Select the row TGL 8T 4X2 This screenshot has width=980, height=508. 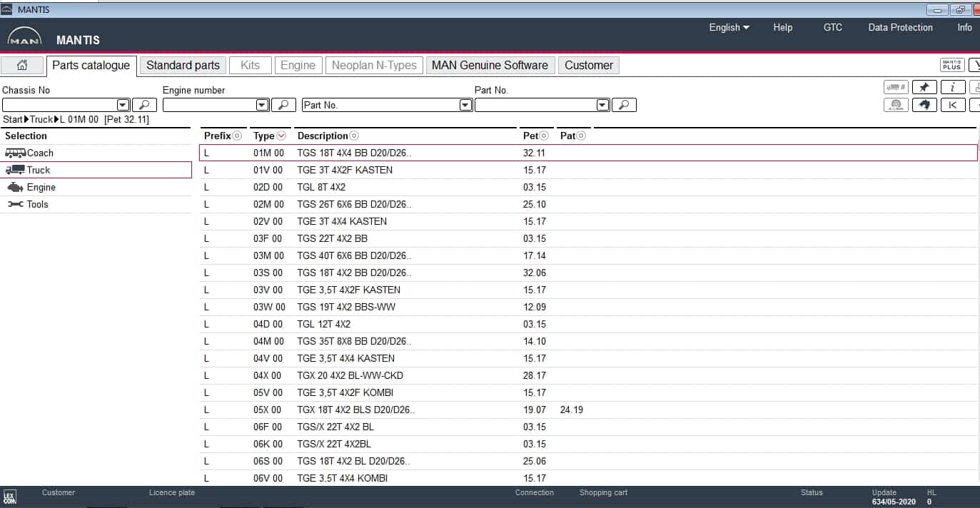coord(588,187)
